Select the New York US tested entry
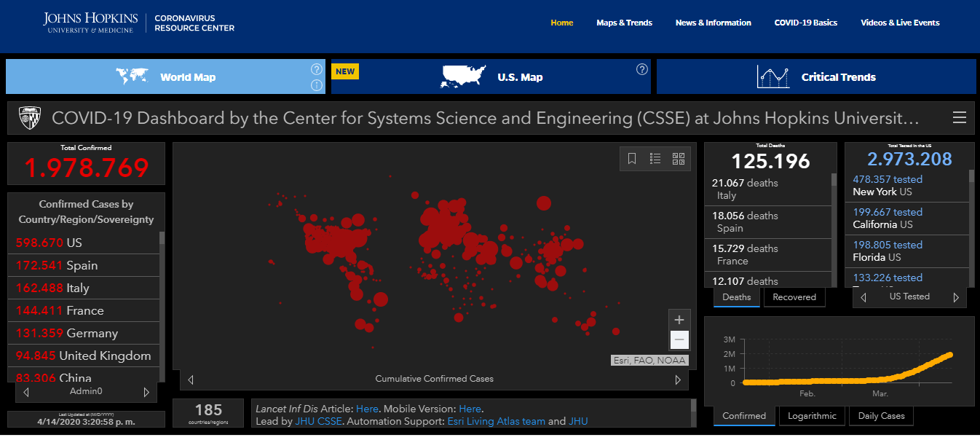 click(906, 186)
